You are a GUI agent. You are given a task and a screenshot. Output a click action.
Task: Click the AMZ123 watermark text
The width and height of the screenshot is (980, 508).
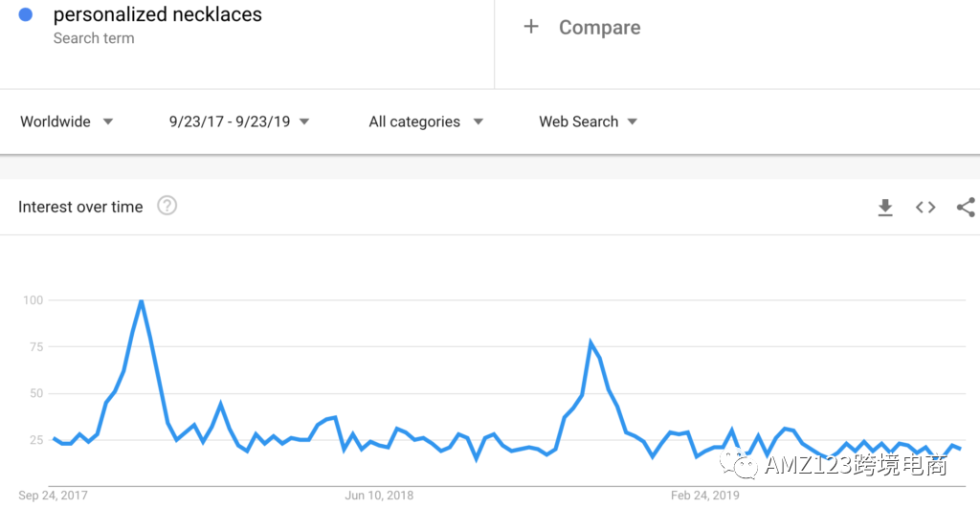tap(856, 466)
